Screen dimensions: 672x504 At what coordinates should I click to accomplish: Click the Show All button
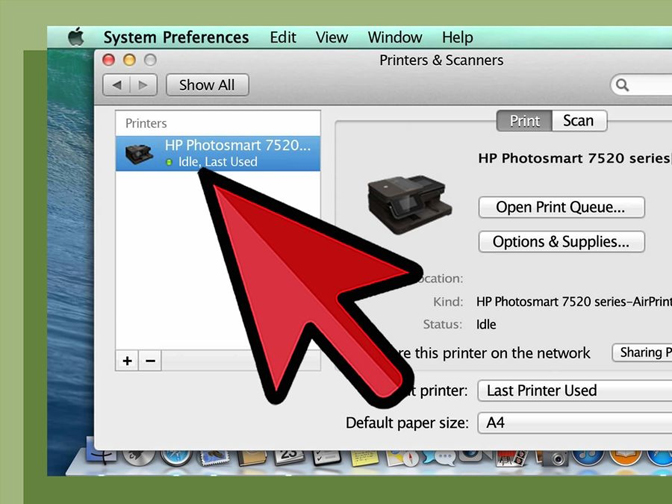tap(207, 85)
